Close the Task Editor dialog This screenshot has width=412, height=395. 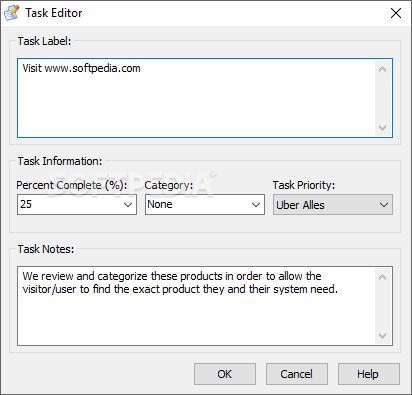pos(396,13)
